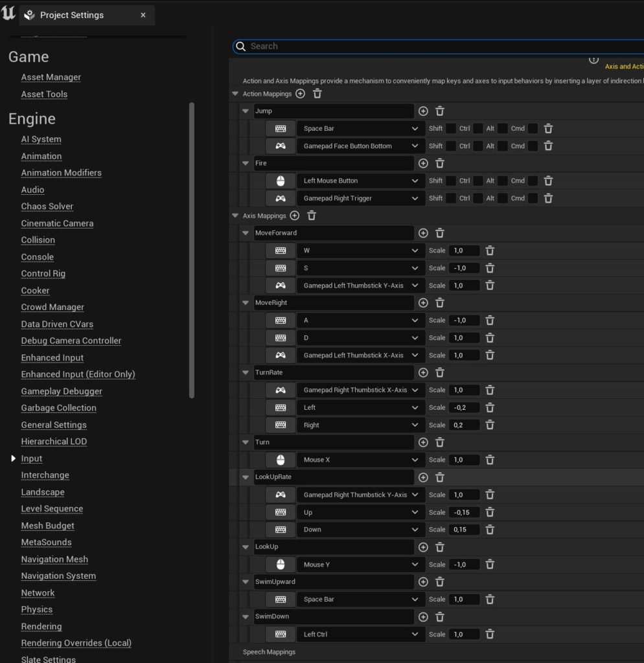The height and width of the screenshot is (663, 644).
Task: Delete the Left Ctrl SwimDown binding
Action: pos(490,634)
